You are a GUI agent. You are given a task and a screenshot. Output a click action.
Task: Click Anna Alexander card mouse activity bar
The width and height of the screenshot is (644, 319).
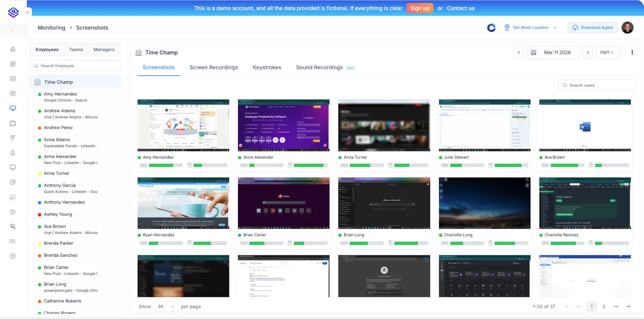311,166
